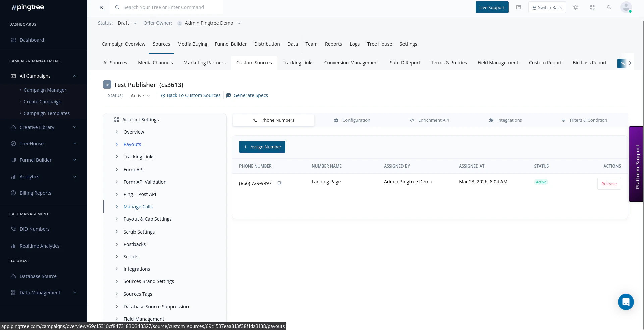Image resolution: width=644 pixels, height=330 pixels.
Task: Open the Offer Owner dropdown
Action: tap(209, 23)
